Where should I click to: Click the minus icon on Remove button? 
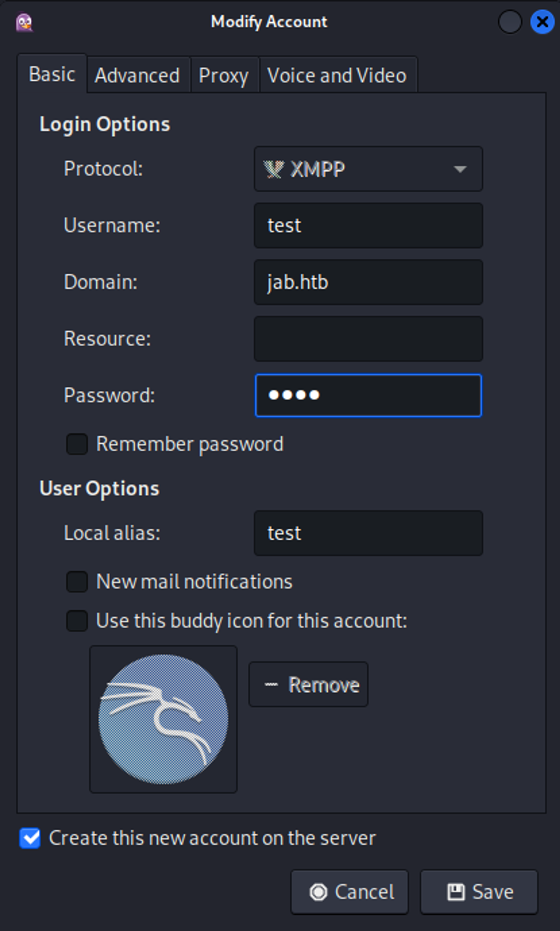coord(271,684)
